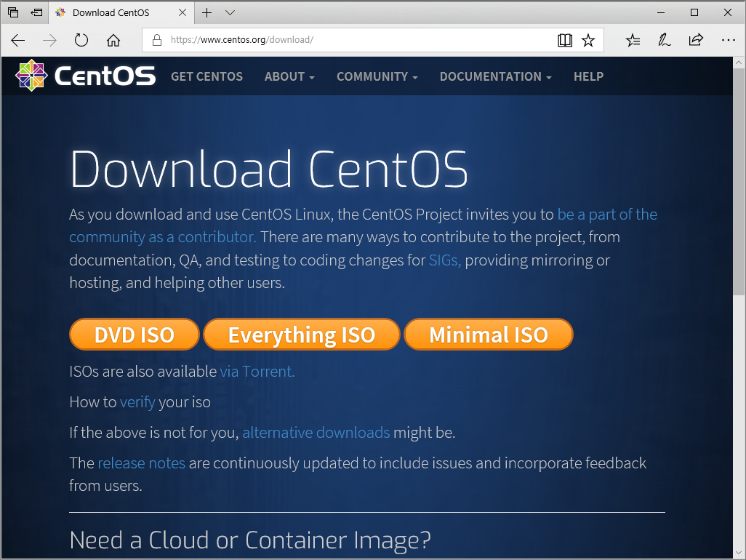This screenshot has height=560, width=746.
Task: Open the favorites hub
Action: pyautogui.click(x=632, y=41)
